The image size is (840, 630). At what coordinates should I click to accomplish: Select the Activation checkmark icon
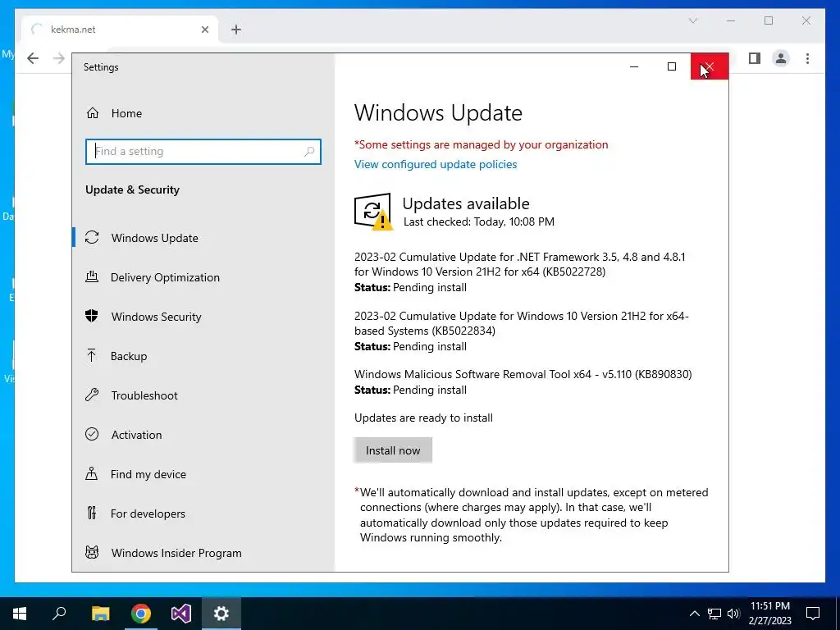click(x=92, y=435)
